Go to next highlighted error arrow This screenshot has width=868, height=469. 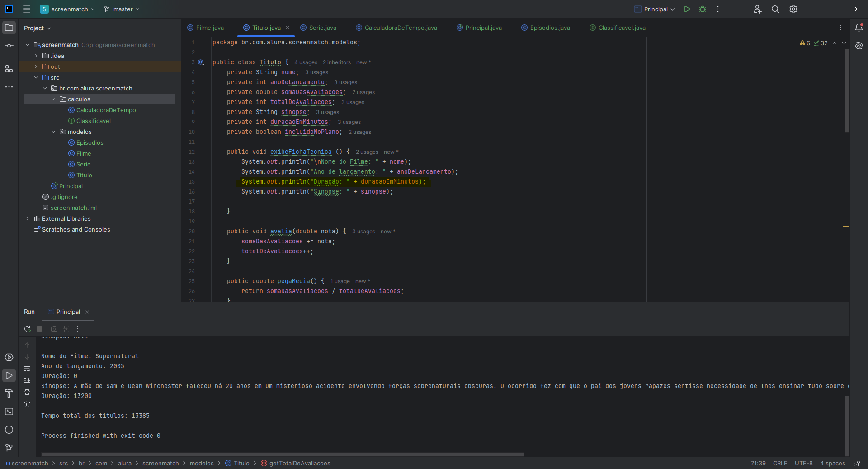pyautogui.click(x=844, y=43)
